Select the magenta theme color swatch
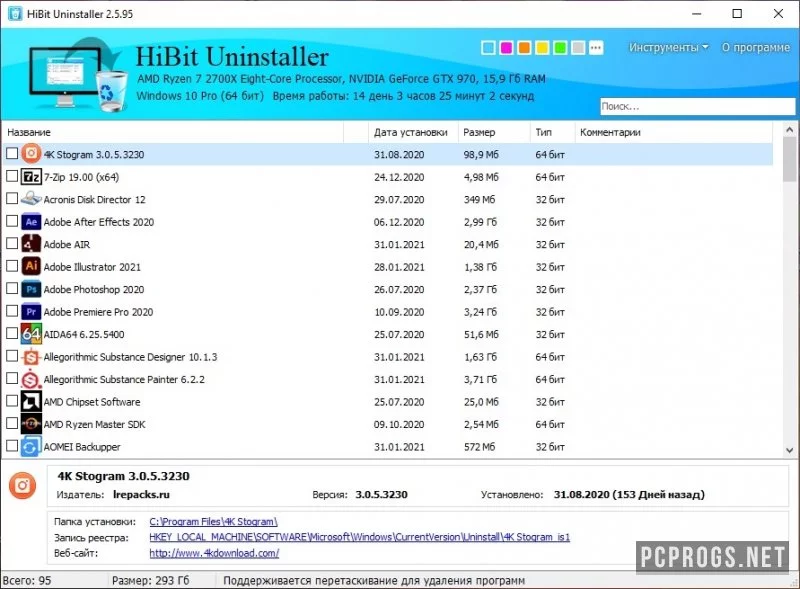Image resolution: width=800 pixels, height=589 pixels. (x=506, y=47)
